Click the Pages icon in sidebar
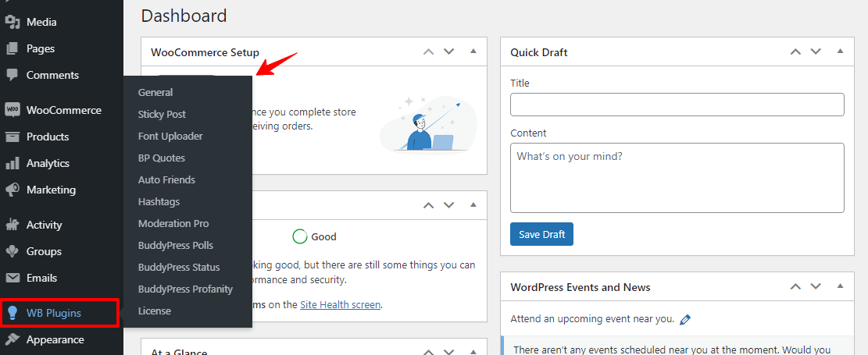The image size is (868, 355). tap(13, 48)
